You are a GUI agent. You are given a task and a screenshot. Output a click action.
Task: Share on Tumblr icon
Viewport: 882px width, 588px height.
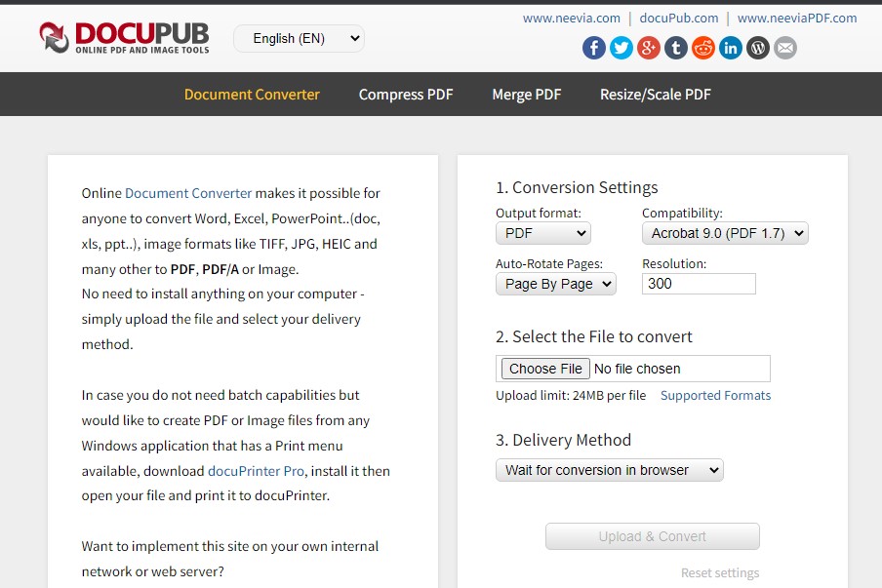coord(676,48)
